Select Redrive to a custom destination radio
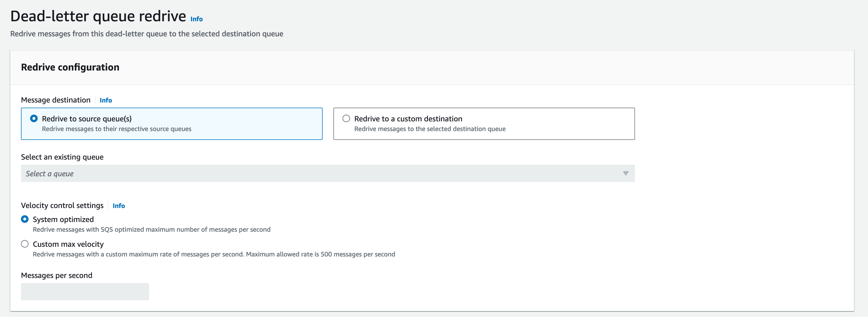Image resolution: width=868 pixels, height=317 pixels. coord(346,119)
